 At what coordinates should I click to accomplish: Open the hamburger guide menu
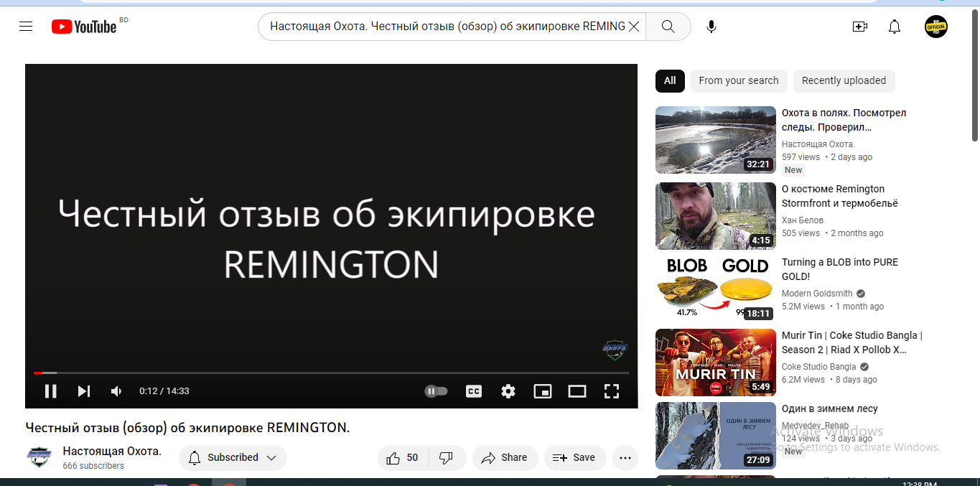(26, 27)
